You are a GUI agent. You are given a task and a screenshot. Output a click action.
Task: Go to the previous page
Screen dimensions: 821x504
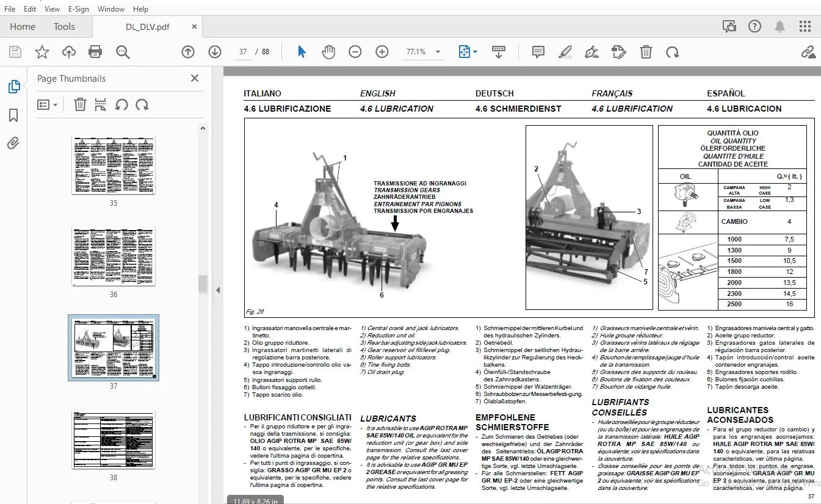point(188,52)
